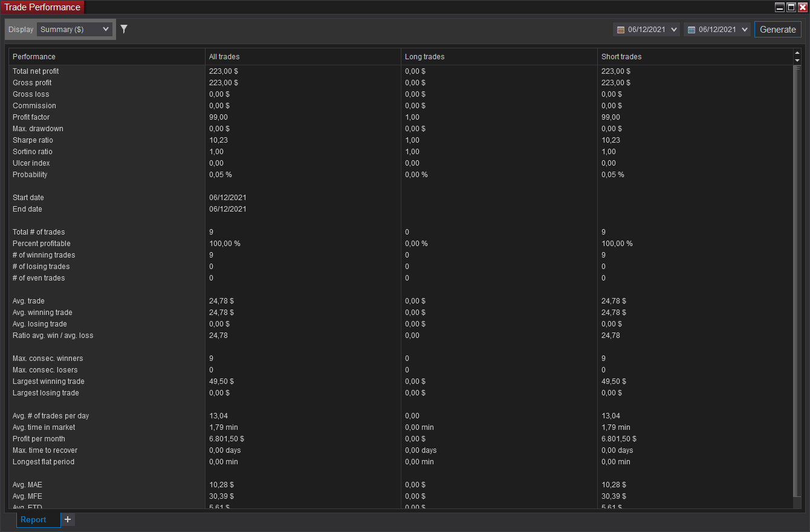The height and width of the screenshot is (532, 810).
Task: Select the Sharpe ratio row
Action: coord(401,140)
